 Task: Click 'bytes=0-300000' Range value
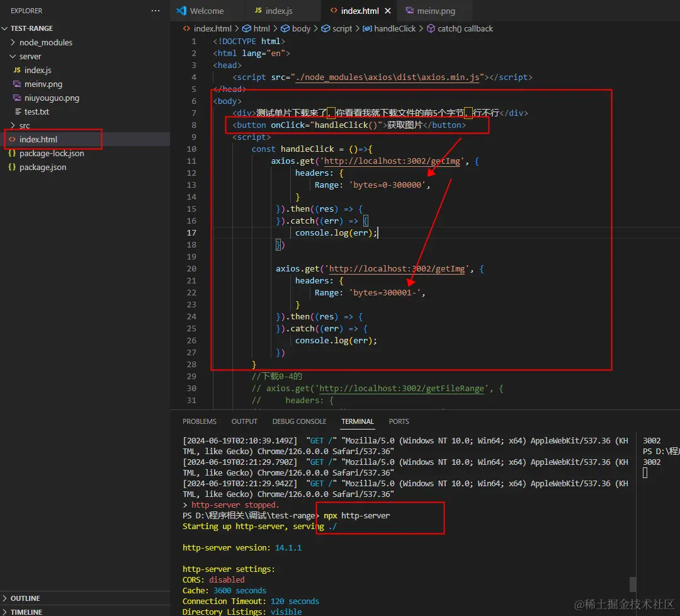click(x=387, y=185)
